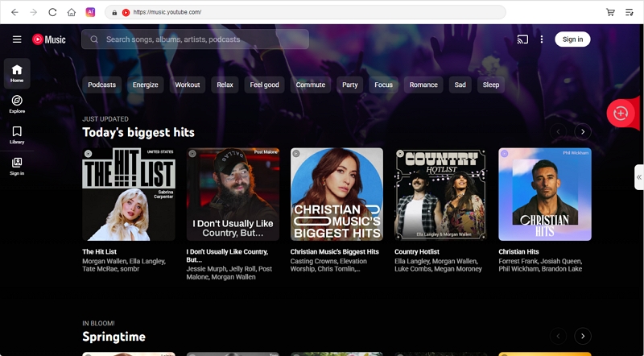Click Country Hotlist title link

point(417,251)
